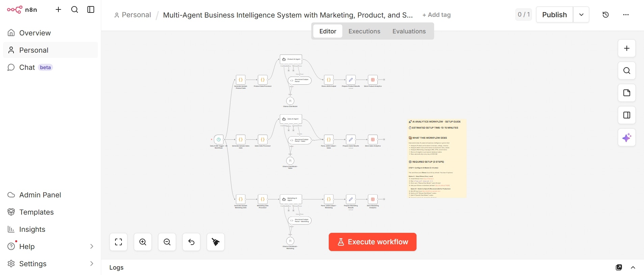Switch to the Executions tab
644x275 pixels.
364,31
